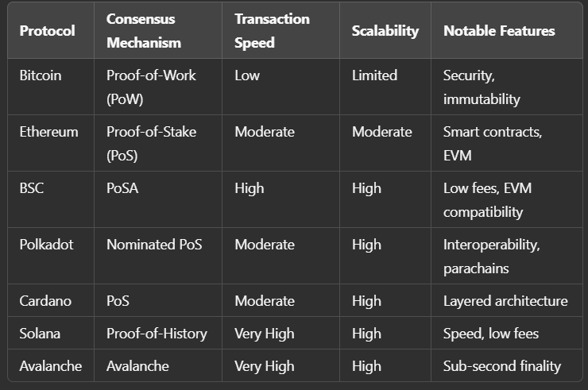
Task: Click the Consensus Mechanism column header
Action: (144, 30)
